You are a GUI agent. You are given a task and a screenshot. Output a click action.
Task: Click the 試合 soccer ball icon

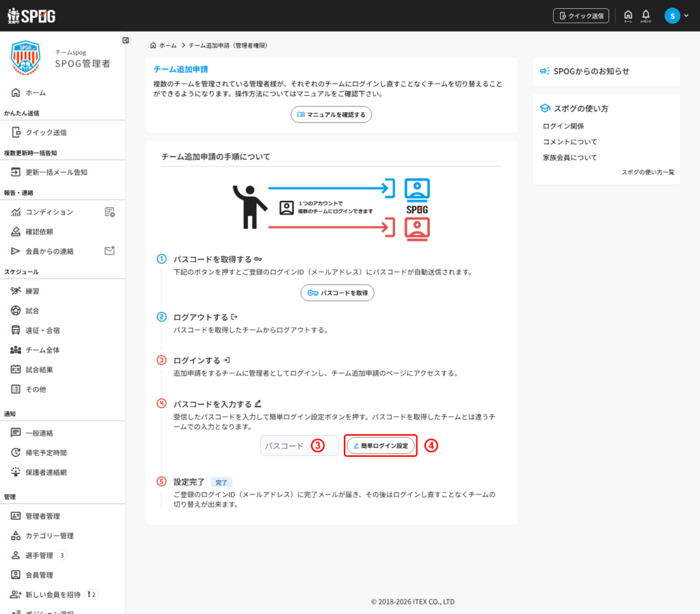pyautogui.click(x=16, y=310)
